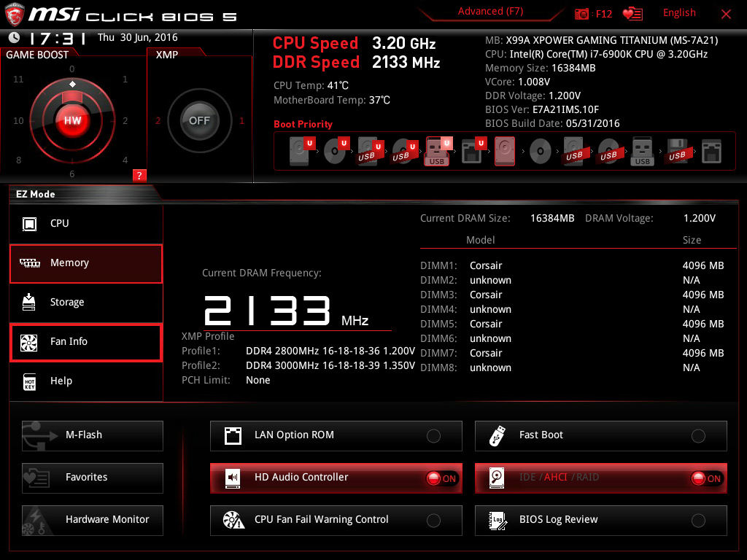Viewport: 747px width, 560px height.
Task: Click the clock icon beside the time
Action: tap(15, 37)
